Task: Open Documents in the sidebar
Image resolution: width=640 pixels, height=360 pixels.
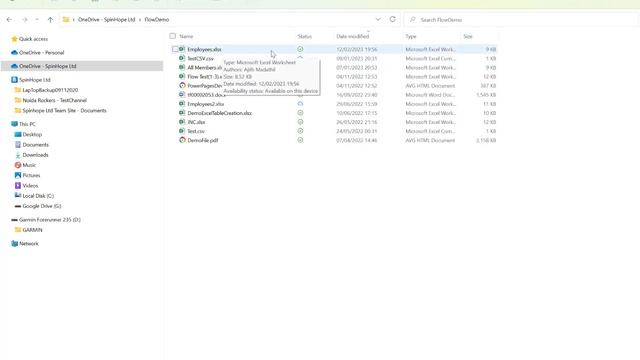Action: point(36,144)
